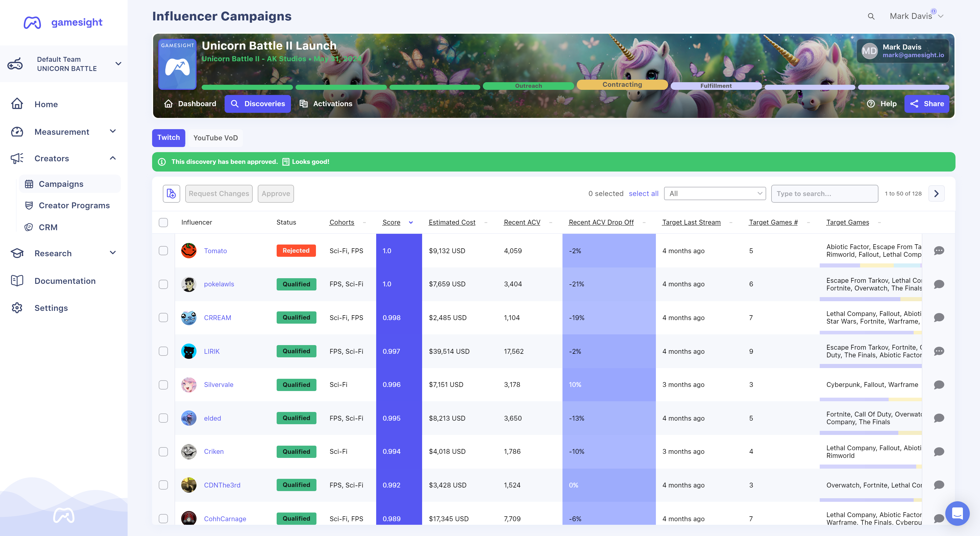Toggle Score column sort arrow
This screenshot has width=980, height=536.
411,223
